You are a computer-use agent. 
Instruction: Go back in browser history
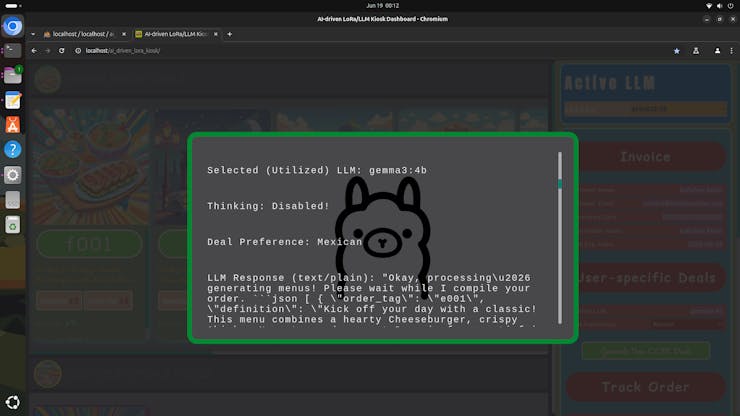tap(34, 51)
